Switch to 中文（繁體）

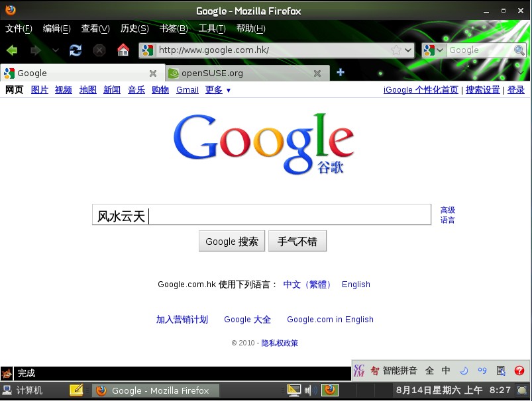pyautogui.click(x=307, y=284)
